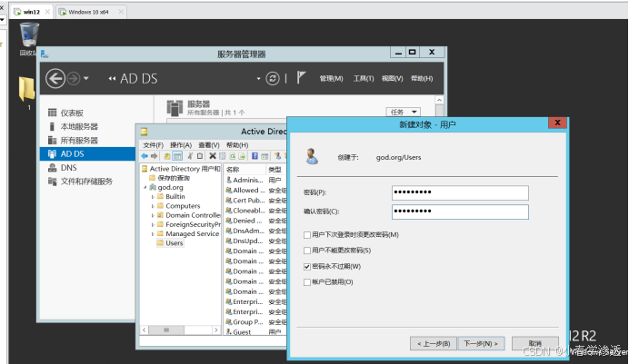Screen dimensions: 629x364
Task: Open notifications flag in Server Manager
Action: point(301,77)
